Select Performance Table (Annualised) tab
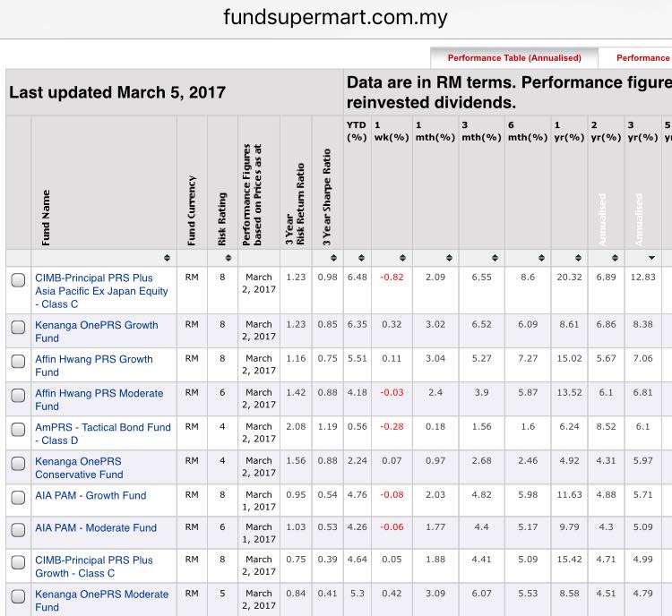The height and width of the screenshot is (616, 672). 514,58
